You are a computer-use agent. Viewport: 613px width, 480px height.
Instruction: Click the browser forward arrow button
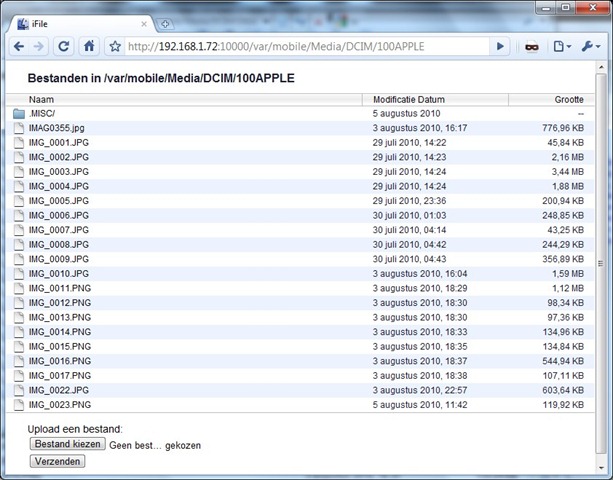pos(41,46)
